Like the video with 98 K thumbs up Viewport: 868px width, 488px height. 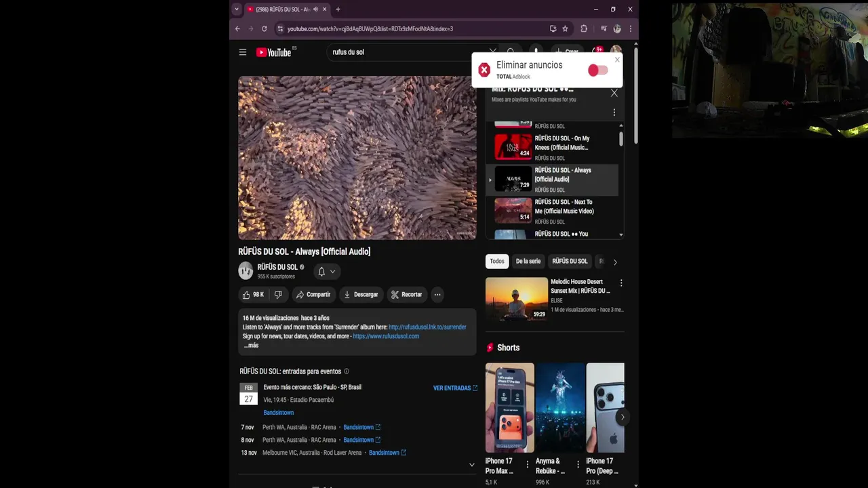[253, 294]
